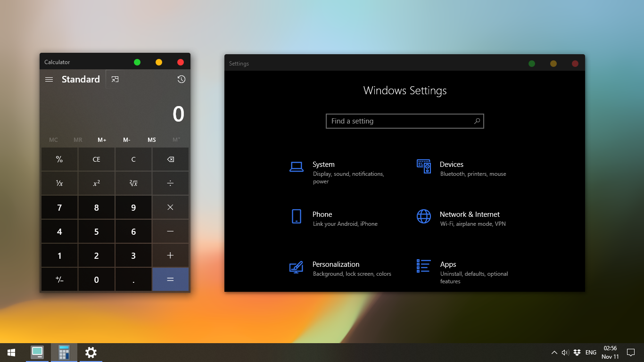
Task: Click the search magnifier icon in Settings
Action: [x=477, y=121]
